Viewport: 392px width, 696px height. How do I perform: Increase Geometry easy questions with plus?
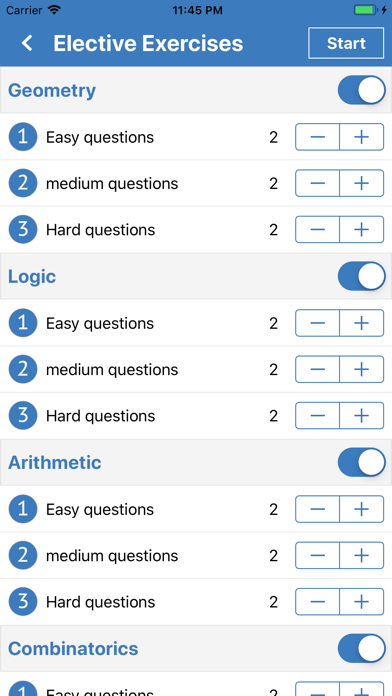(362, 137)
